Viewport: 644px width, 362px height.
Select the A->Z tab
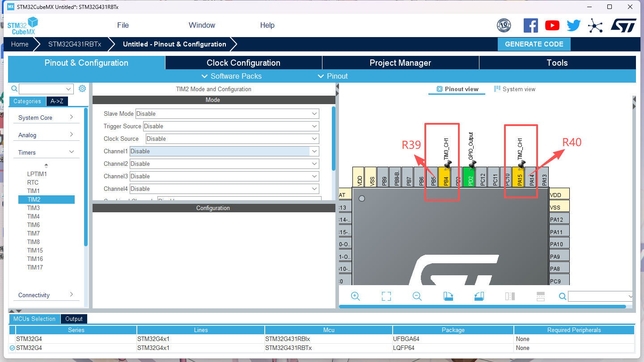[x=57, y=101]
